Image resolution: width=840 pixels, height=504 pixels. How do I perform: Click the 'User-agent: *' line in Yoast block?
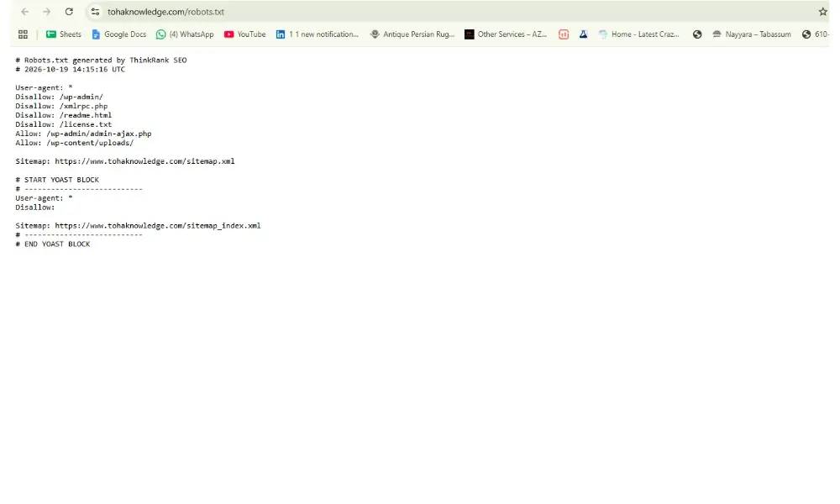(x=44, y=198)
